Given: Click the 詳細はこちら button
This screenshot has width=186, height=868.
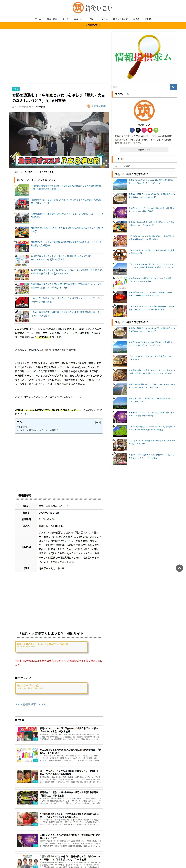Looking at the screenshot, I should [x=144, y=150].
